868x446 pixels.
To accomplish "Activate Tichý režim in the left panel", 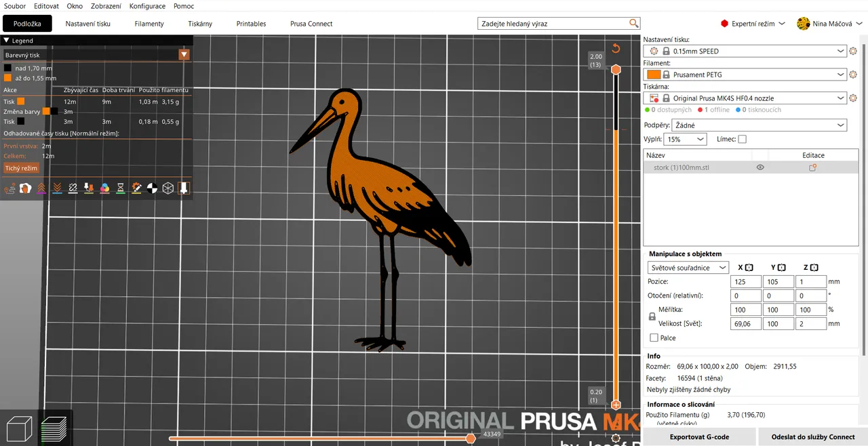I will (x=21, y=167).
